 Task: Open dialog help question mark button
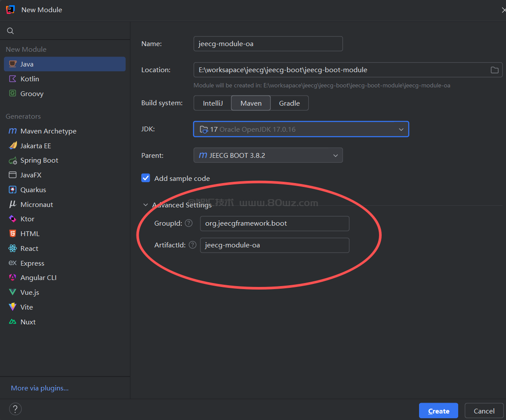pyautogui.click(x=15, y=409)
